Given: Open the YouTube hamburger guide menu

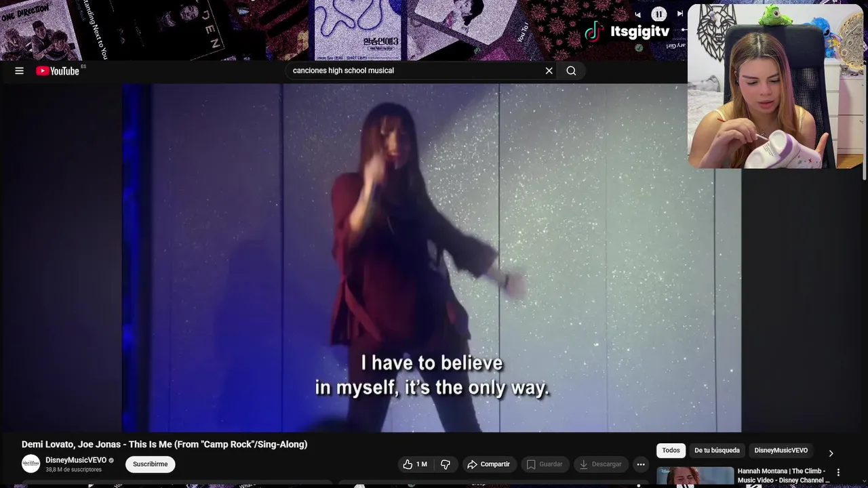Looking at the screenshot, I should coord(19,70).
